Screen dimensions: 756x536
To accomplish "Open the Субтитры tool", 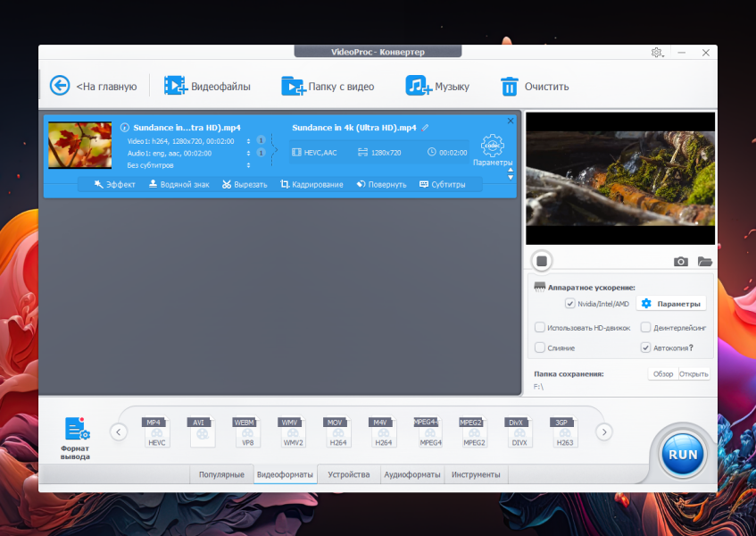I will click(442, 184).
